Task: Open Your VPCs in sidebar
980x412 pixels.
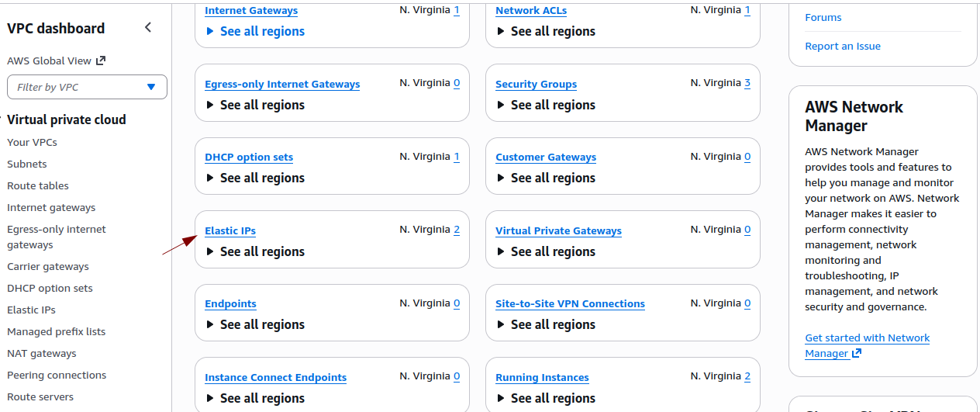Action: (32, 142)
